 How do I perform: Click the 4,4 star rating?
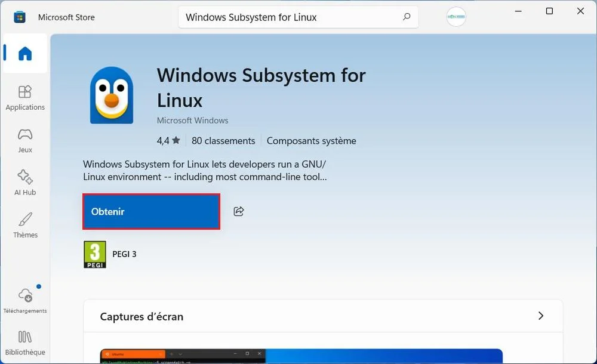tap(168, 141)
